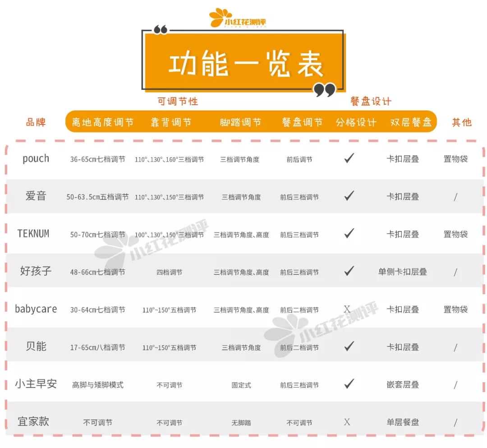Screen dimensions: 487x448
Task: Click the checkmark in the 好孩子 row
Action: 349,271
